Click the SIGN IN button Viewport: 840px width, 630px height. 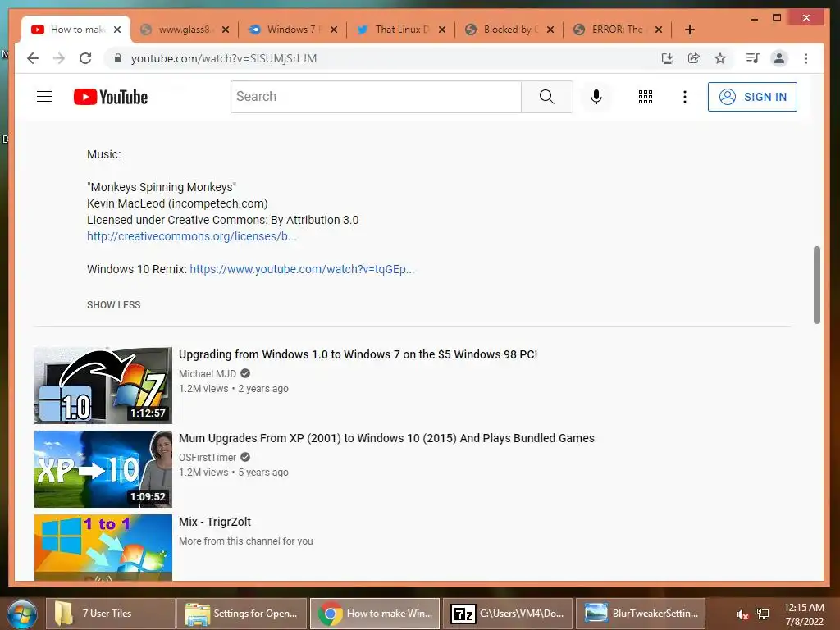pyautogui.click(x=752, y=97)
